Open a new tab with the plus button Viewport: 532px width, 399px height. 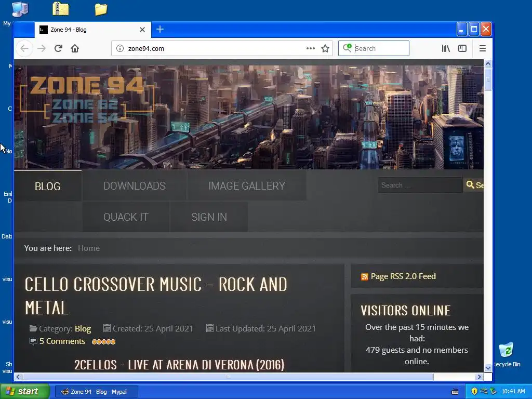point(160,30)
